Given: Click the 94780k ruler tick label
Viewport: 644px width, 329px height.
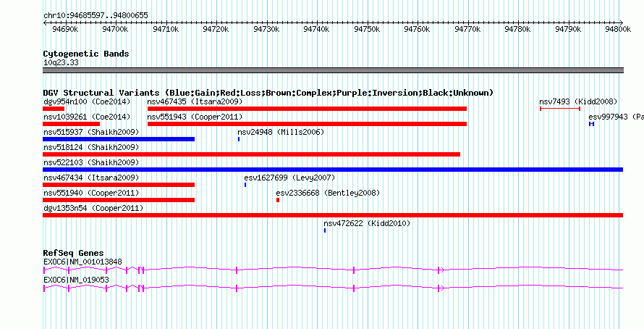Looking at the screenshot, I should point(518,29).
